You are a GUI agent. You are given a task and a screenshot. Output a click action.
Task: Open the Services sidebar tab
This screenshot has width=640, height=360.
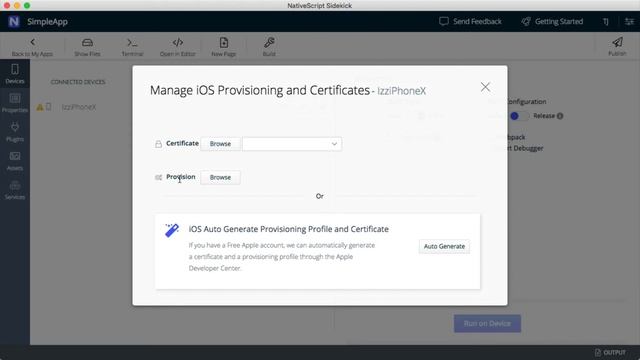[x=15, y=190]
